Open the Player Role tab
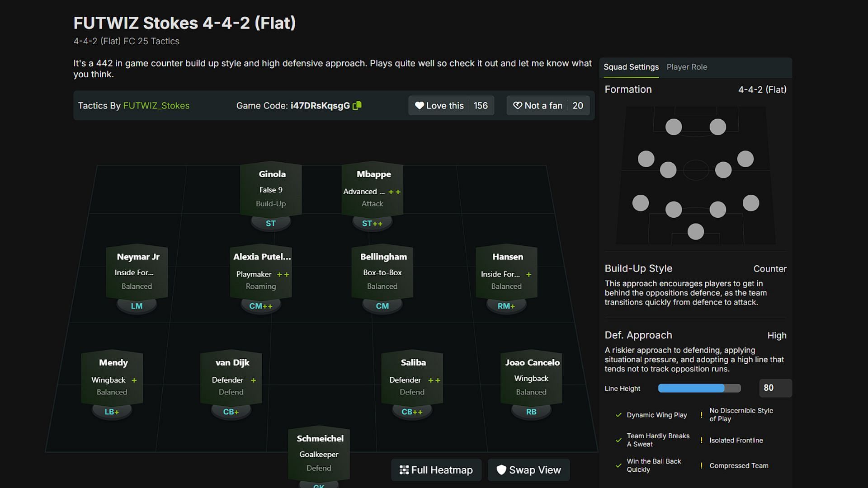The width and height of the screenshot is (868, 488). coord(687,67)
